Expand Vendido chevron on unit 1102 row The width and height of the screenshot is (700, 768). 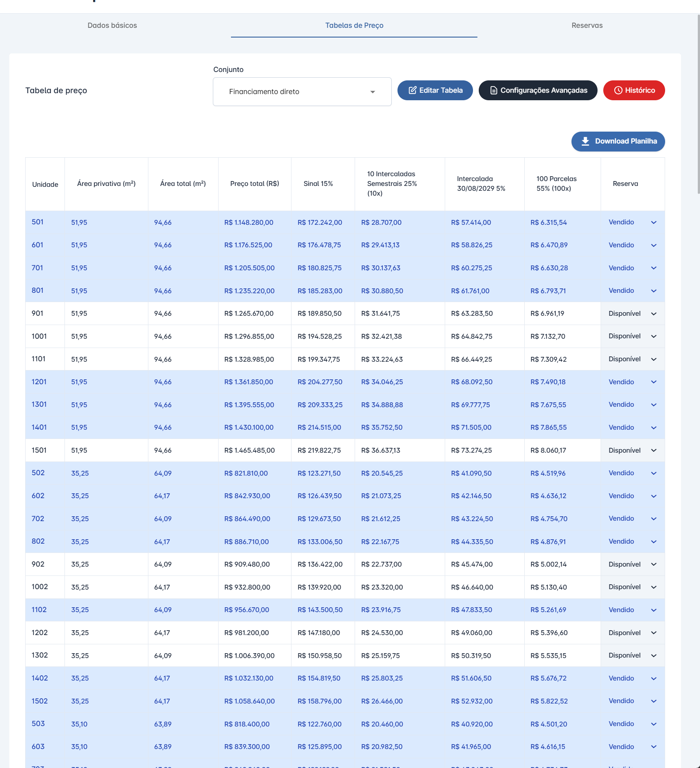[654, 610]
